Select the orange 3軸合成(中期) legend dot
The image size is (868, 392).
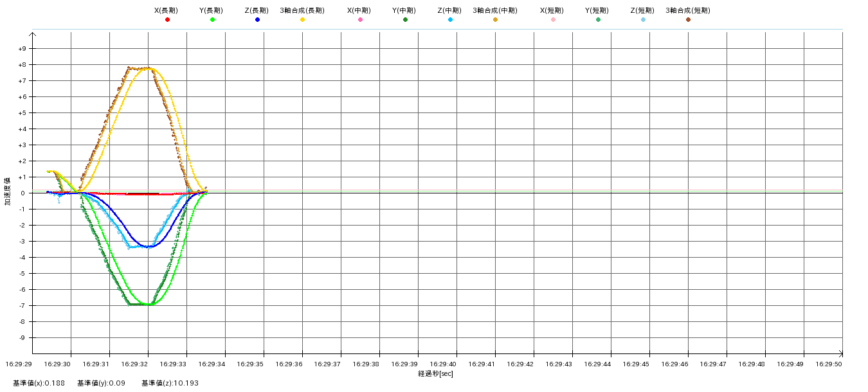coord(495,20)
